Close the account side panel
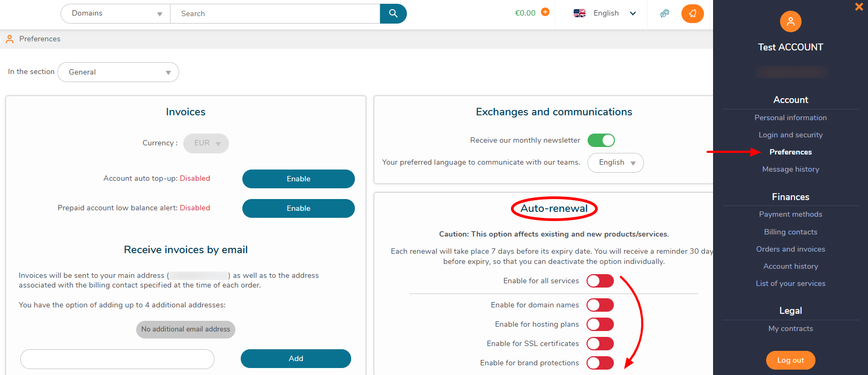Image resolution: width=868 pixels, height=375 pixels. point(859,6)
